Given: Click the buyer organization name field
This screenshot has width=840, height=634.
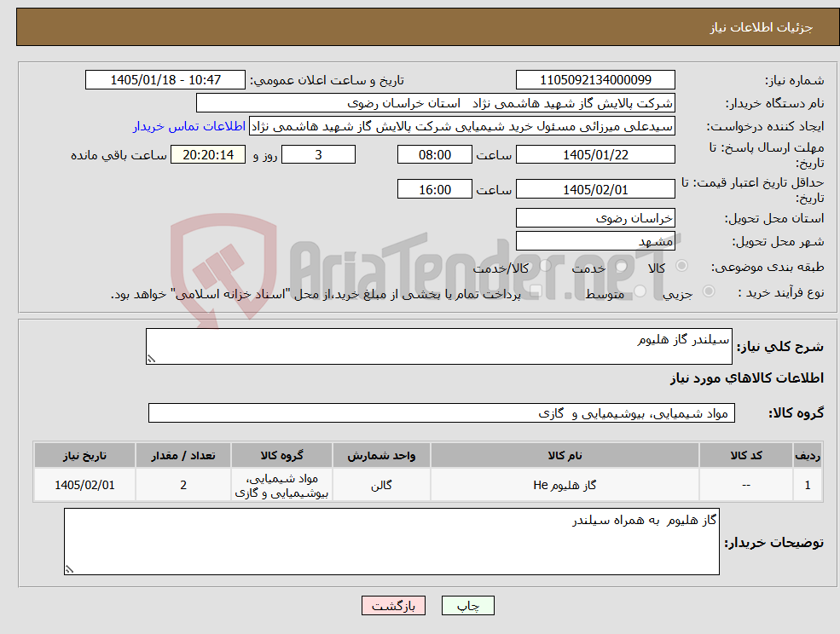Looking at the screenshot, I should coord(436,103).
